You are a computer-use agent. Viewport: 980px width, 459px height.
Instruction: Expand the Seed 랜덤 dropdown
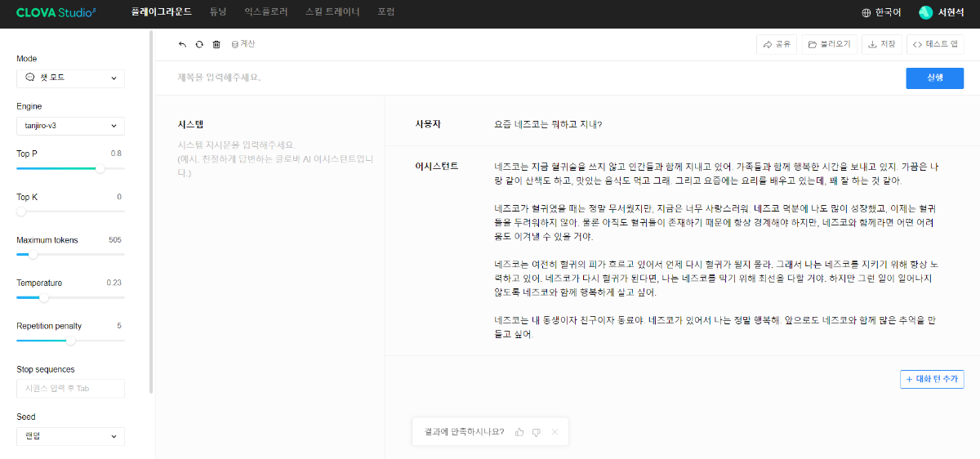point(70,436)
